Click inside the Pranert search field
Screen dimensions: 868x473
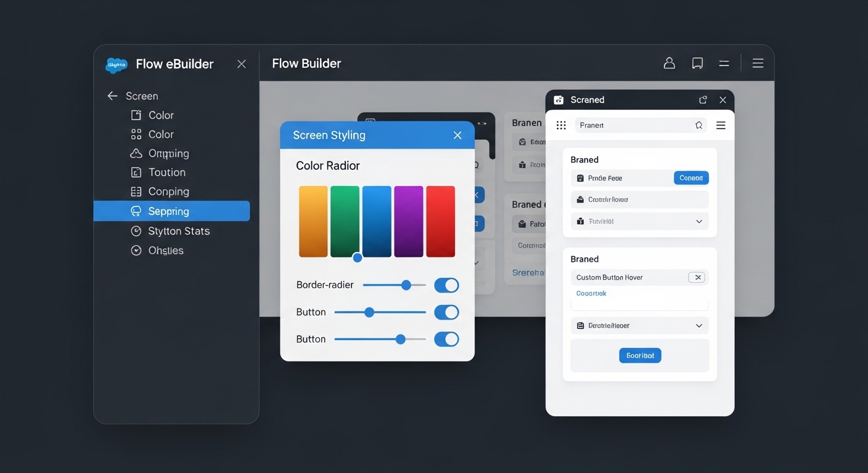point(635,124)
